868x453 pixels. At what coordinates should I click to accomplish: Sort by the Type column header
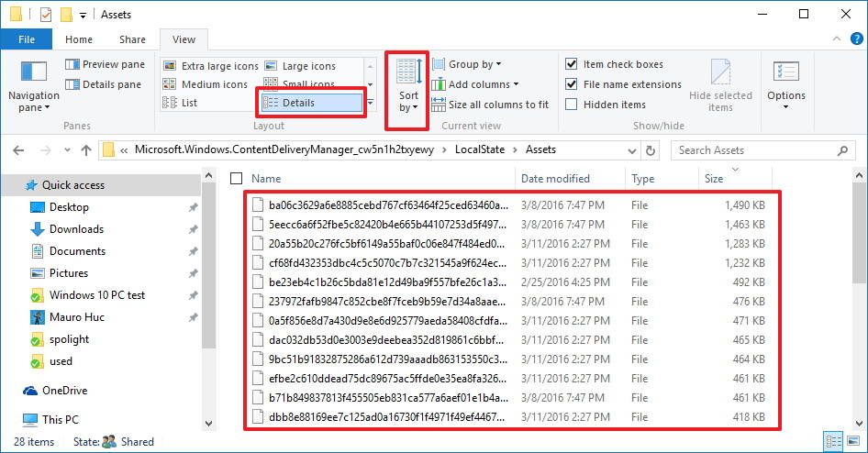click(642, 179)
